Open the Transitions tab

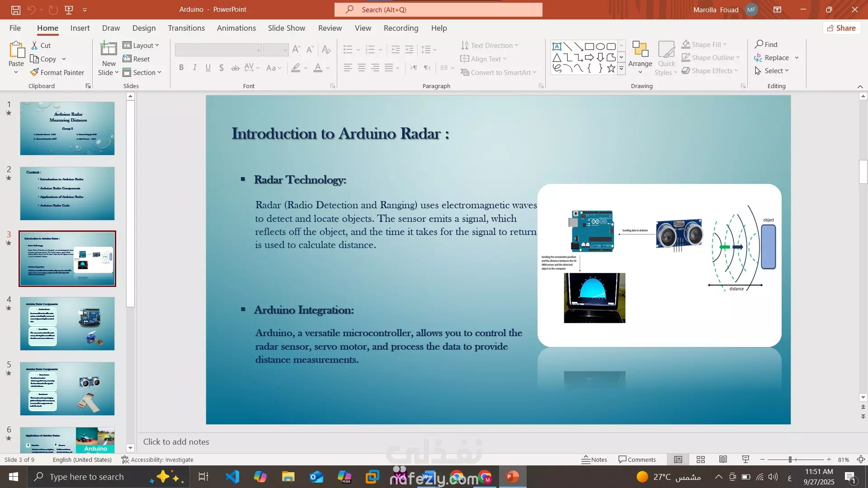tap(186, 28)
